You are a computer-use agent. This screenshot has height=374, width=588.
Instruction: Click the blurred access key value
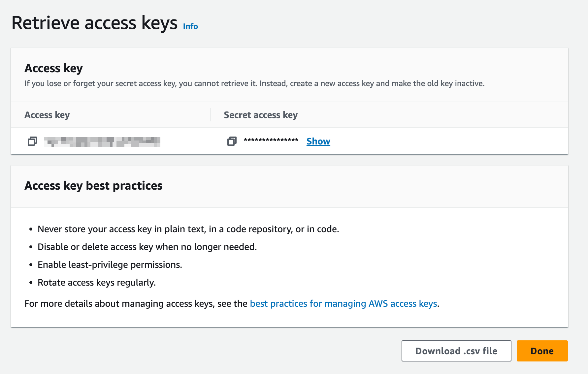coord(102,142)
